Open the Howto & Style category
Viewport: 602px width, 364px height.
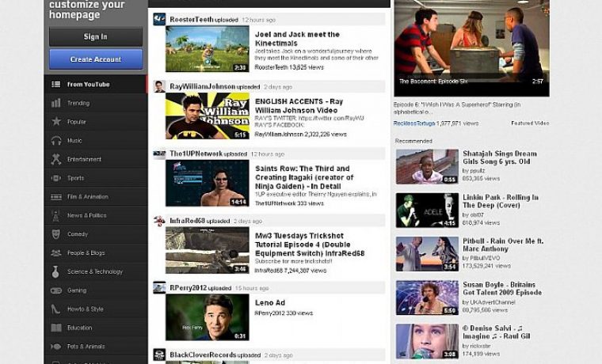click(96, 309)
